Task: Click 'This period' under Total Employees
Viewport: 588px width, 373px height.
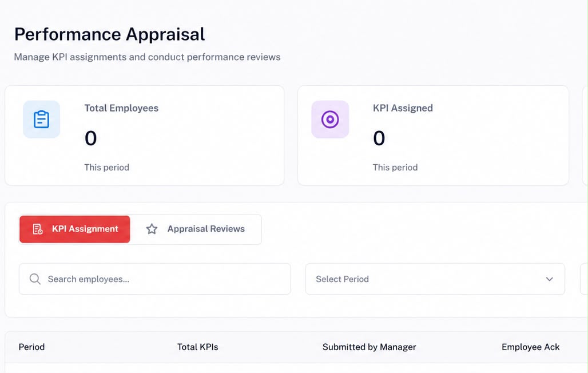Action: click(x=107, y=168)
